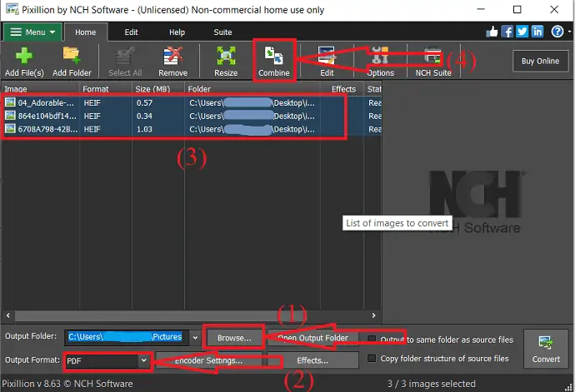Click the Output Folder path field
Image resolution: width=575 pixels, height=392 pixels.
pos(127,337)
